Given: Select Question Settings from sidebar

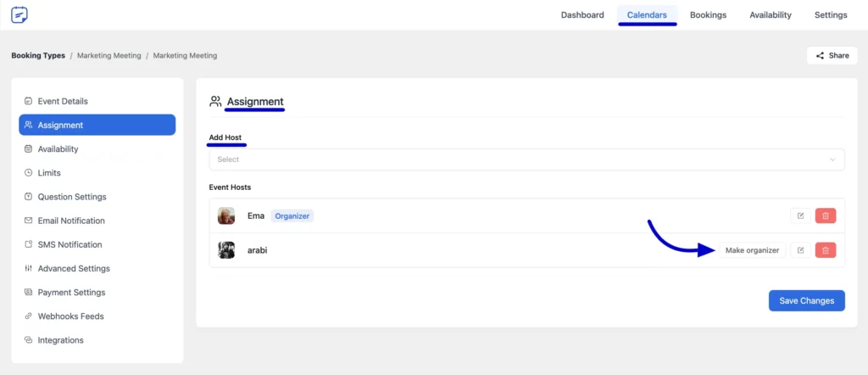Looking at the screenshot, I should click(x=72, y=197).
